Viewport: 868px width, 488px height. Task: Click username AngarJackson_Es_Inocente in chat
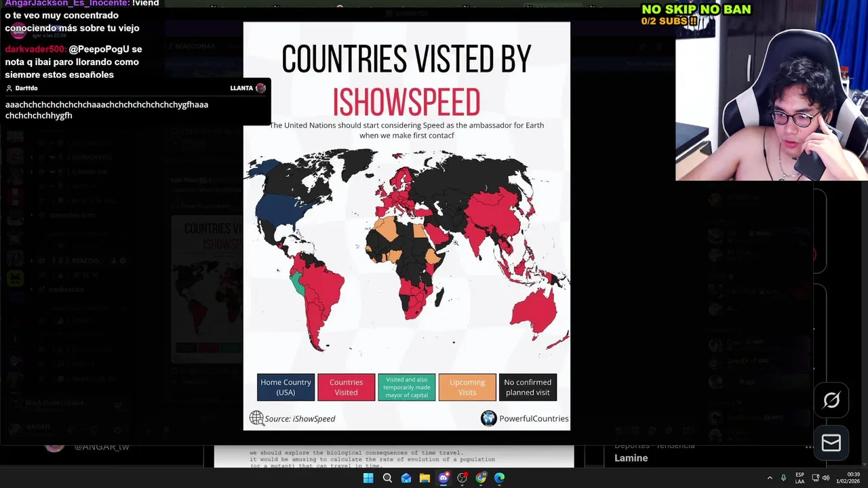click(x=67, y=3)
